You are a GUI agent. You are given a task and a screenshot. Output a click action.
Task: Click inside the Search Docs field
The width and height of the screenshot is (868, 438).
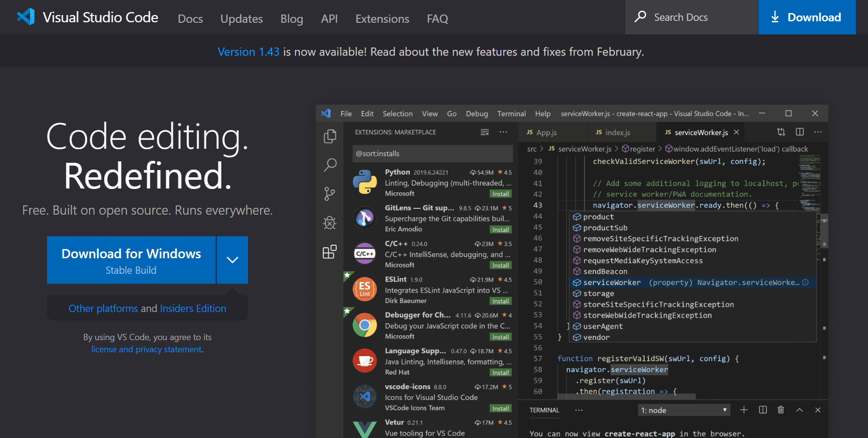[x=693, y=17]
